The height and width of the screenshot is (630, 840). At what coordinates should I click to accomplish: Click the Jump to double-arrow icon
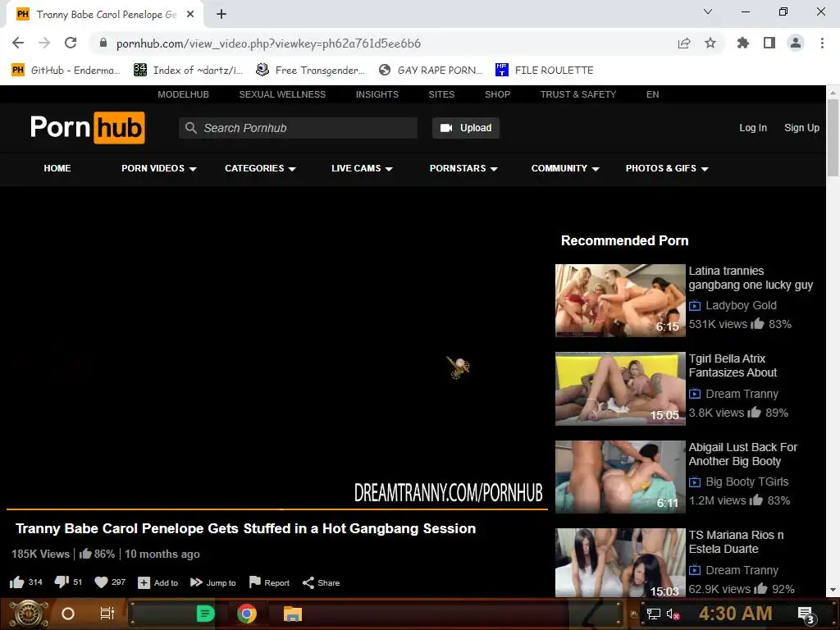coord(196,582)
